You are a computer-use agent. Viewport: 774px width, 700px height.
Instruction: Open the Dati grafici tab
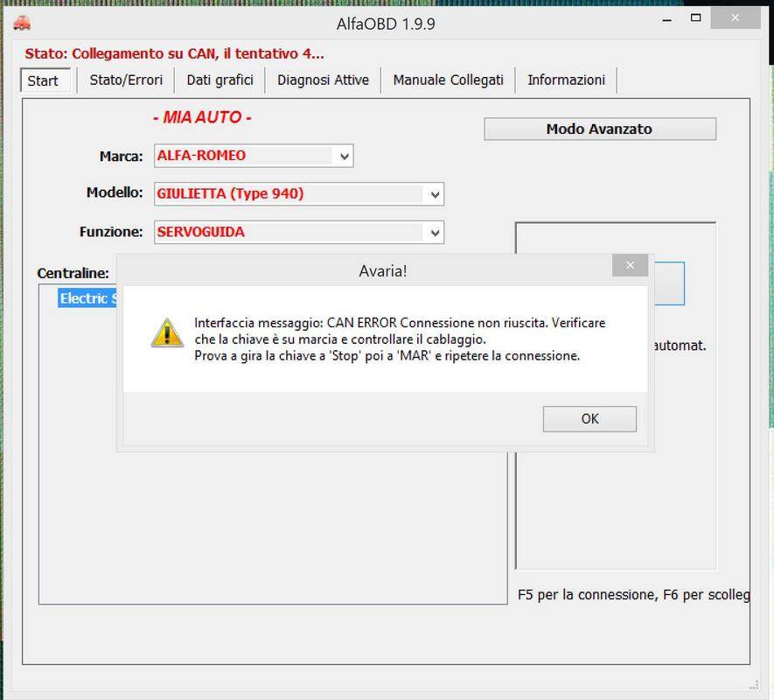pyautogui.click(x=220, y=80)
